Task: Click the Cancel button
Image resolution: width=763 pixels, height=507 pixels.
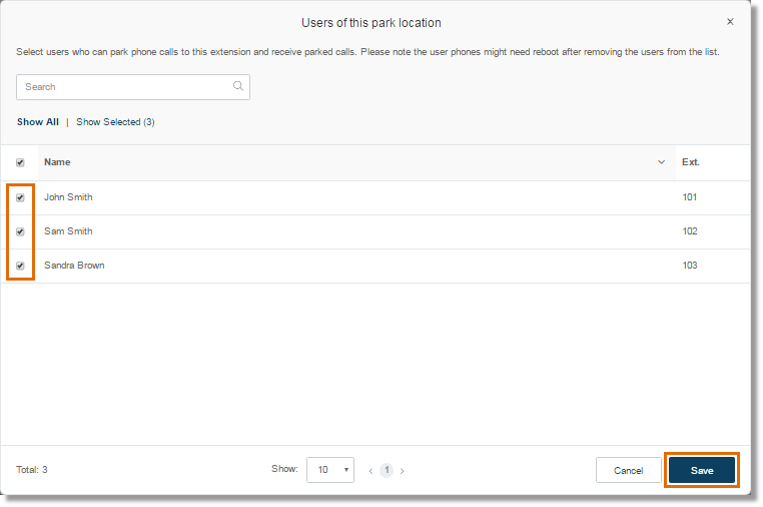Action: pos(628,470)
